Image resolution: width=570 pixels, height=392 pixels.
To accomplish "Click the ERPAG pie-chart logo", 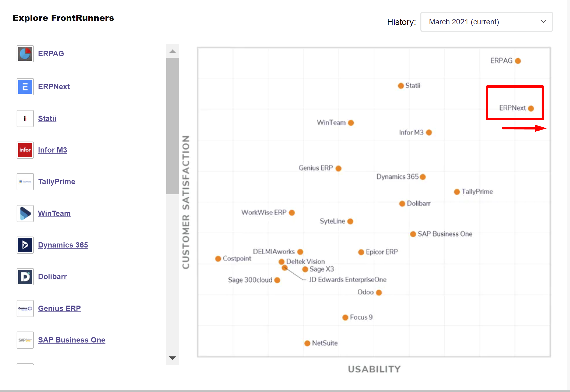I will 25,54.
